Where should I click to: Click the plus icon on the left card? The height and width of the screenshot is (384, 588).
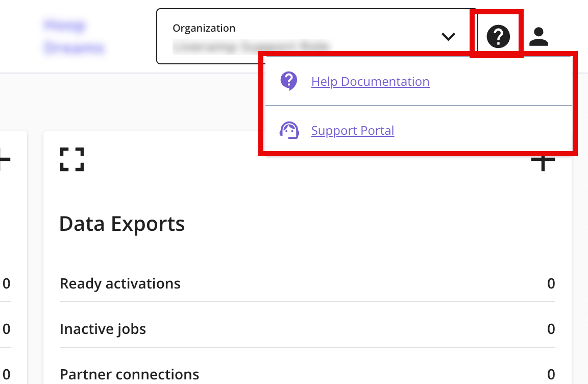pyautogui.click(x=4, y=159)
